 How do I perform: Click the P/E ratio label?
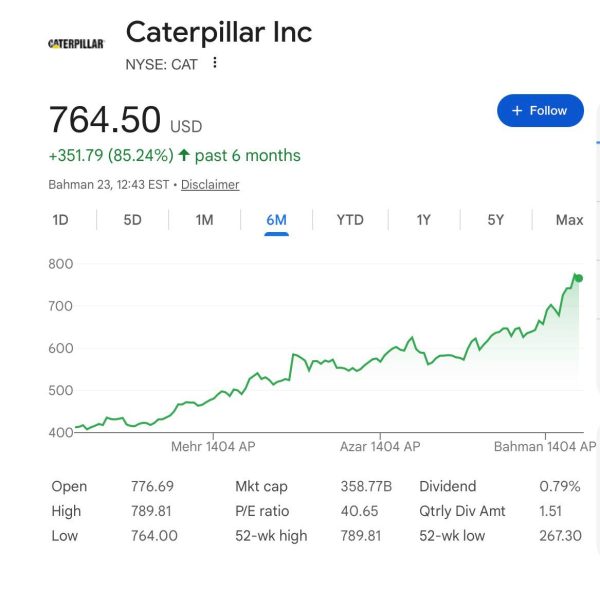coord(262,511)
